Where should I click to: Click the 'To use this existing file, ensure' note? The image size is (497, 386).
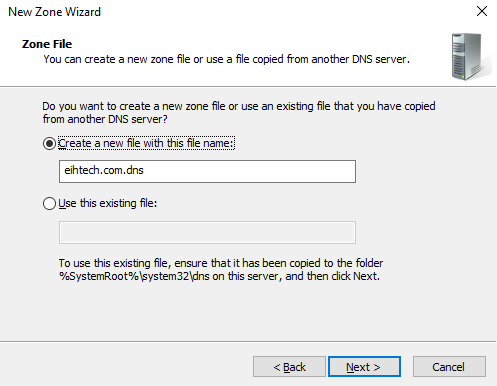click(x=221, y=263)
